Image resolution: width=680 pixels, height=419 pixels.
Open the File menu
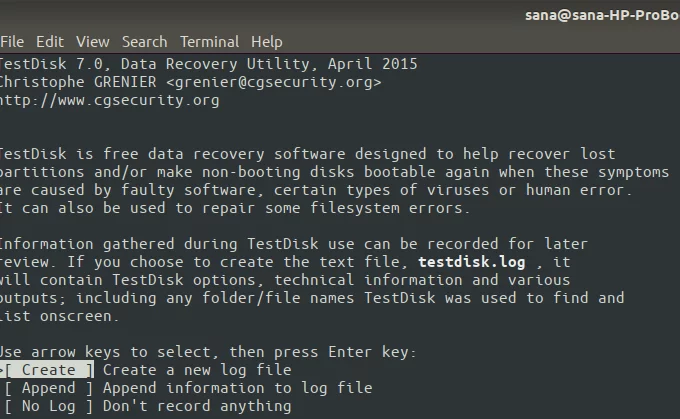coord(12,42)
